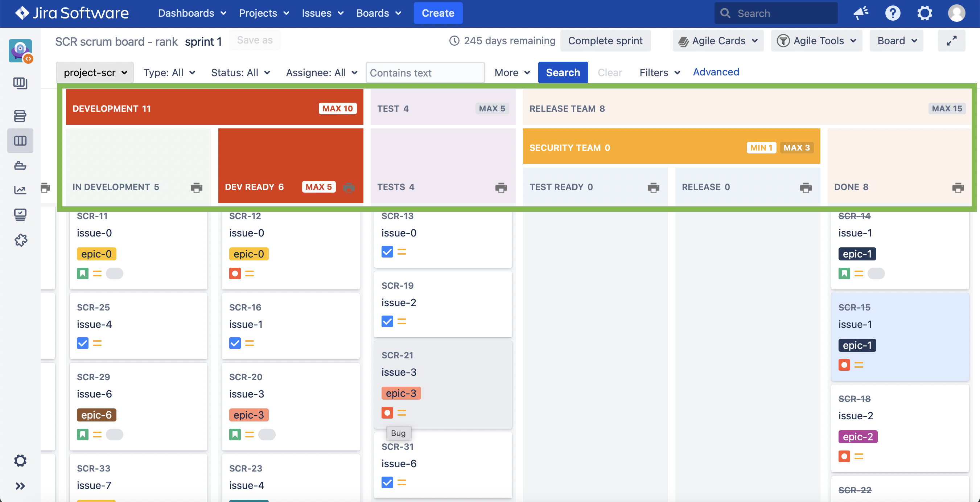Click the print icon in TESTS column header
Viewport: 980px width, 502px height.
pyautogui.click(x=501, y=187)
